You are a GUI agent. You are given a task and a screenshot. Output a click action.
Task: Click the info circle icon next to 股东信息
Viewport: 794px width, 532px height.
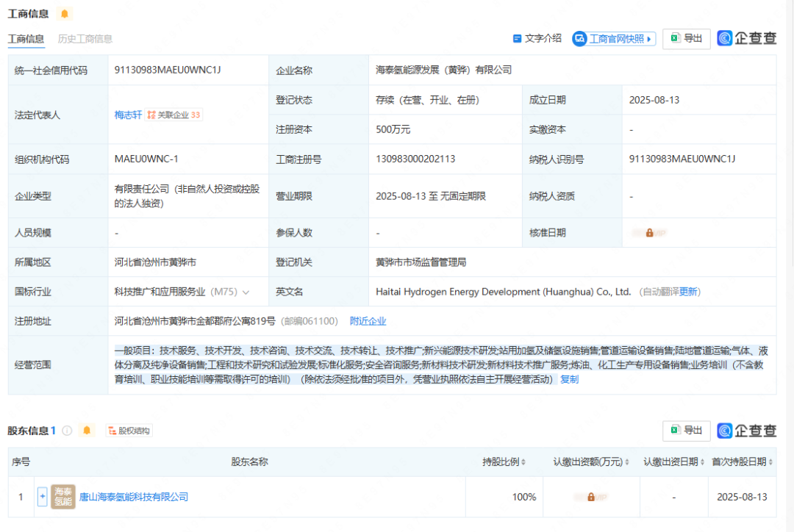point(67,431)
